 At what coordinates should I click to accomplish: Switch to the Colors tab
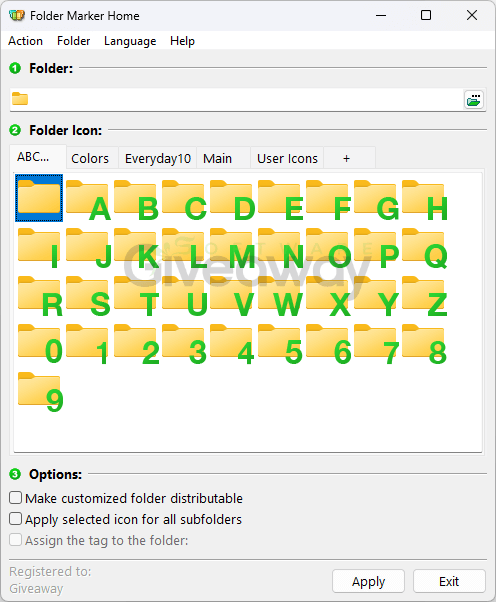(90, 158)
